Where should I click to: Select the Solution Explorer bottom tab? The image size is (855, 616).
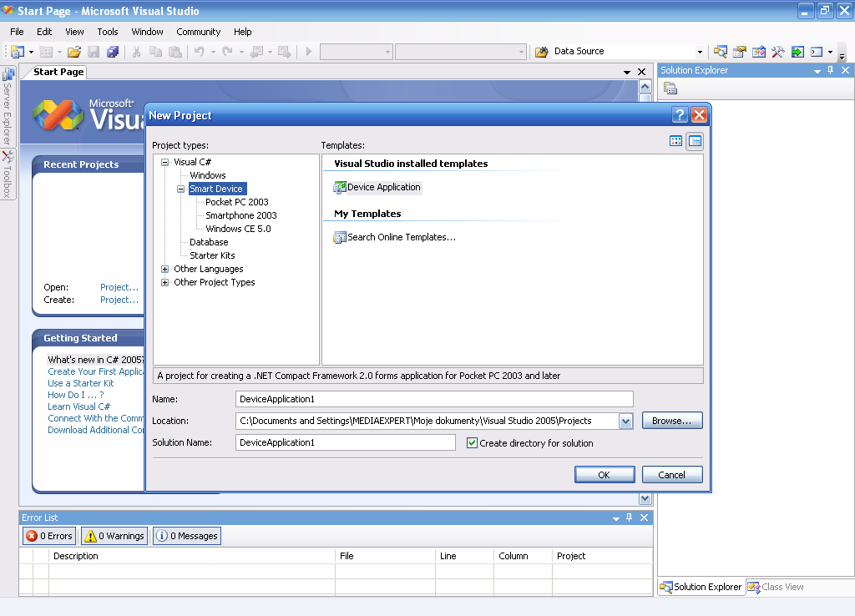point(701,587)
